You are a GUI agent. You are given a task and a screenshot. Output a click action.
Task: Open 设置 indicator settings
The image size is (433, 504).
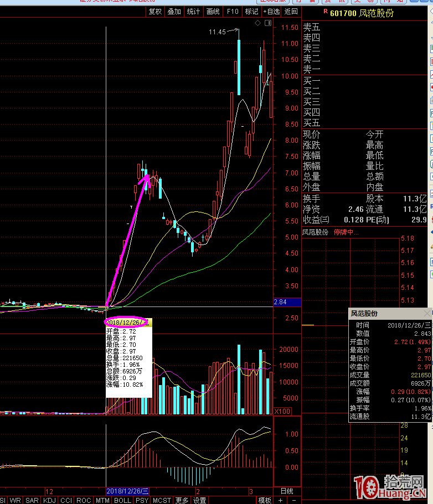pos(199,500)
